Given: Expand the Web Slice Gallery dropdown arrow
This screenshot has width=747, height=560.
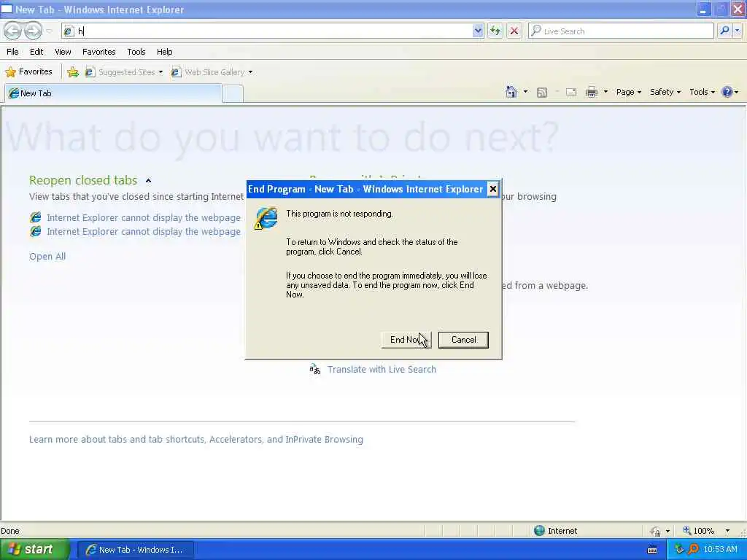Looking at the screenshot, I should click(250, 72).
